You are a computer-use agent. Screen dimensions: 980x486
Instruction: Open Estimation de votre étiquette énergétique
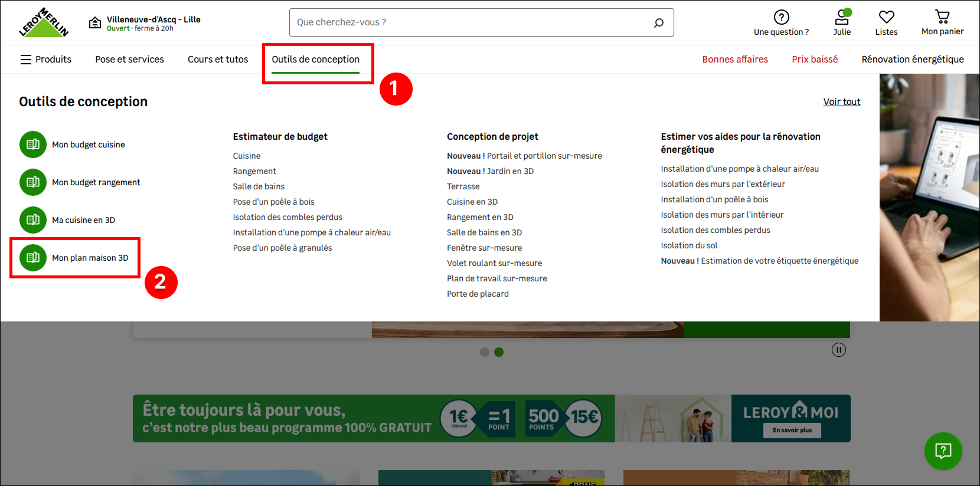760,261
